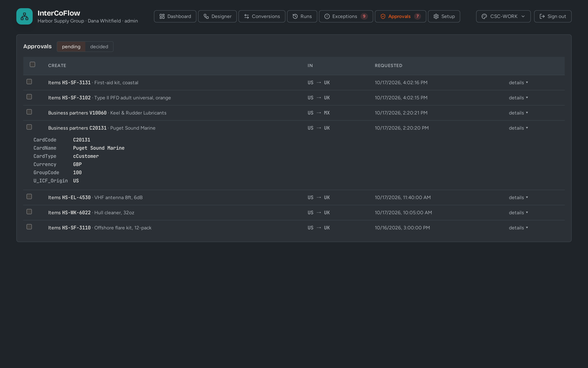Click the theme palette icon
588x368 pixels.
click(484, 16)
